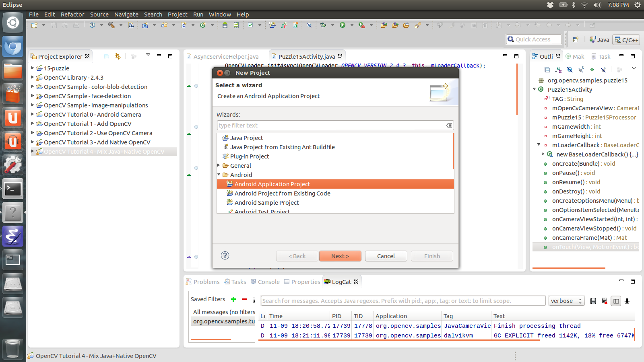Toggle Hide Fields in Outline toolbar
This screenshot has height=362, width=644.
click(570, 70)
